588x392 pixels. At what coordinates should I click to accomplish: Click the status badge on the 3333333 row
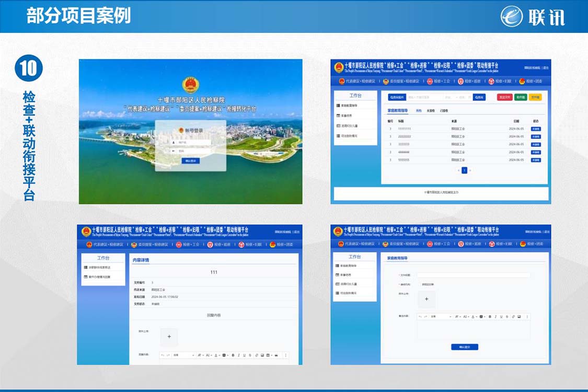pyautogui.click(x=536, y=144)
